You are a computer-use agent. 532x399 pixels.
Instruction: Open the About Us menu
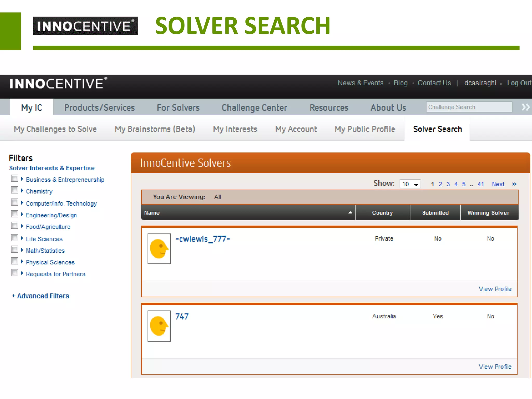(388, 108)
